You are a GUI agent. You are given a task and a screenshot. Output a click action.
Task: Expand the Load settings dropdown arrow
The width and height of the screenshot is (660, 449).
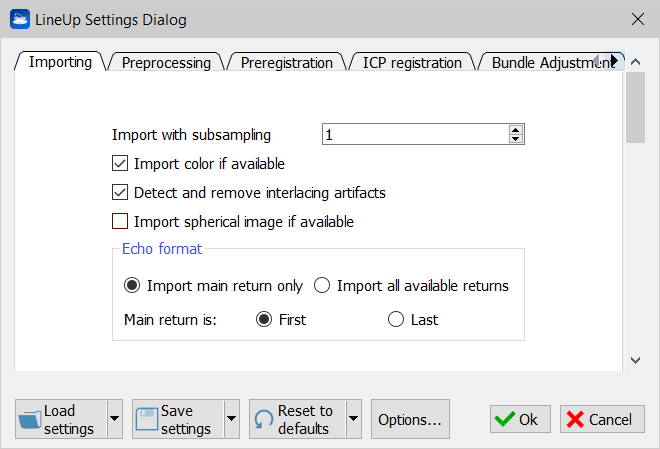click(x=114, y=419)
